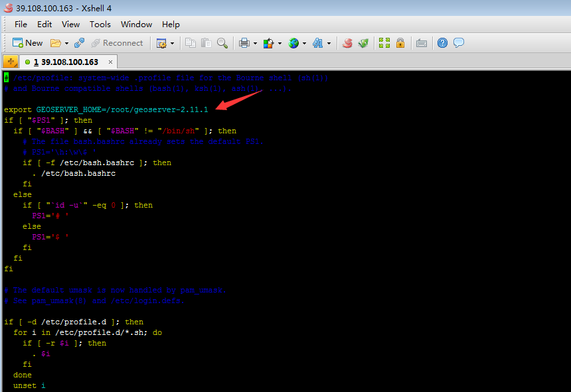Open the Tools menu

click(100, 24)
